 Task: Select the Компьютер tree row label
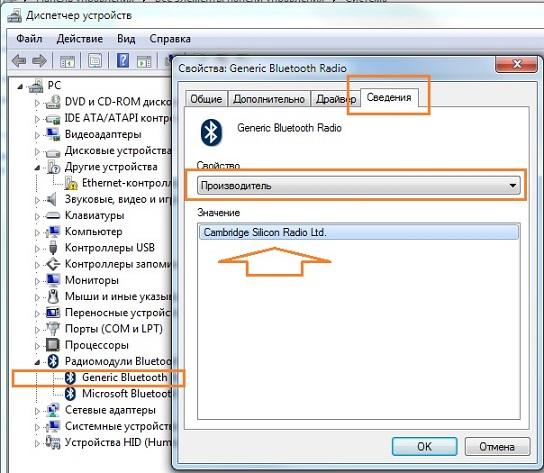tap(93, 231)
